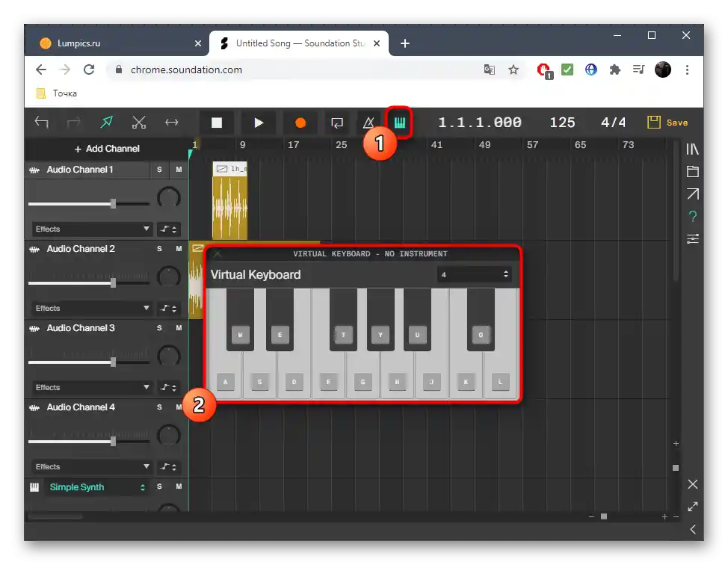
Task: Open a new browser tab
Action: [405, 43]
